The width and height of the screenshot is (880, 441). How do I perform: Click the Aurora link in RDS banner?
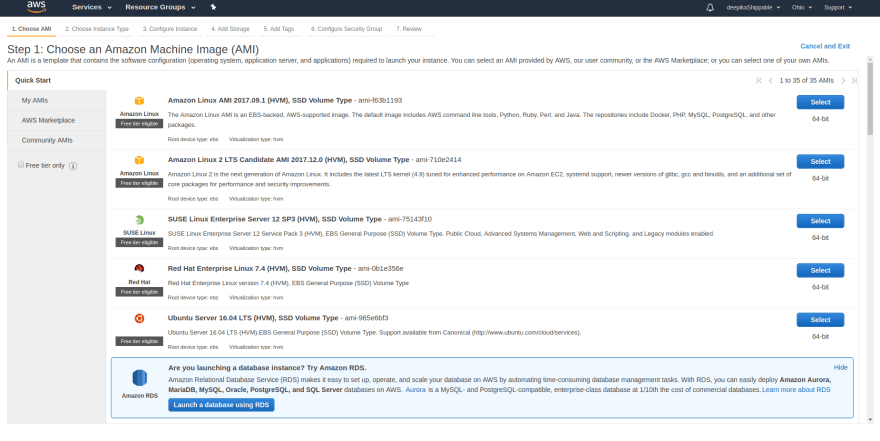415,389
